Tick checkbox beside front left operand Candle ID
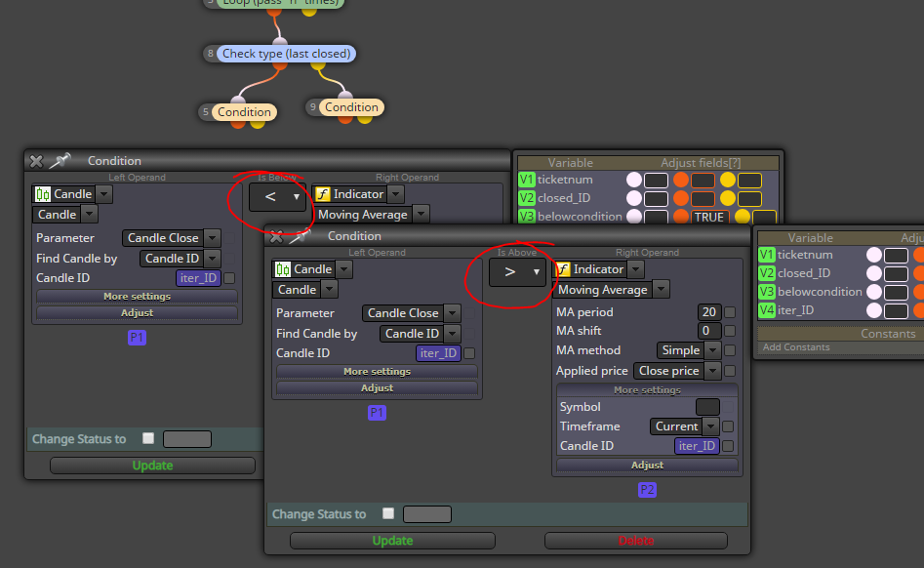Screen dimensions: 924x568 [469, 353]
